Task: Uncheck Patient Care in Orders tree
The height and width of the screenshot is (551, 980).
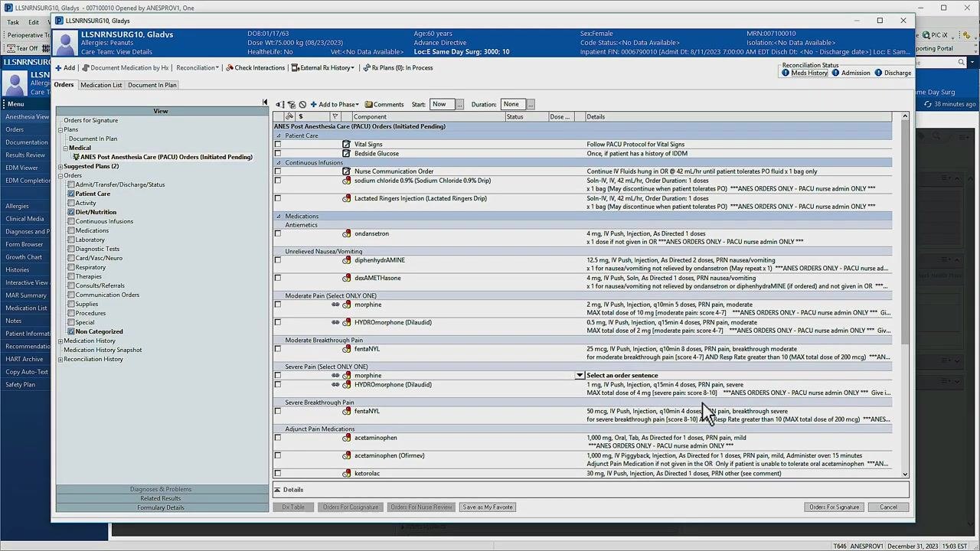Action: coord(71,194)
